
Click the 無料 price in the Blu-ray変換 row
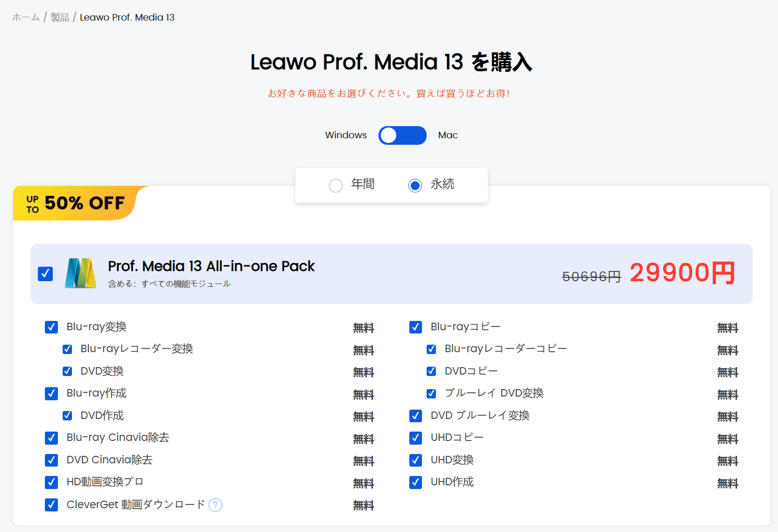364,328
